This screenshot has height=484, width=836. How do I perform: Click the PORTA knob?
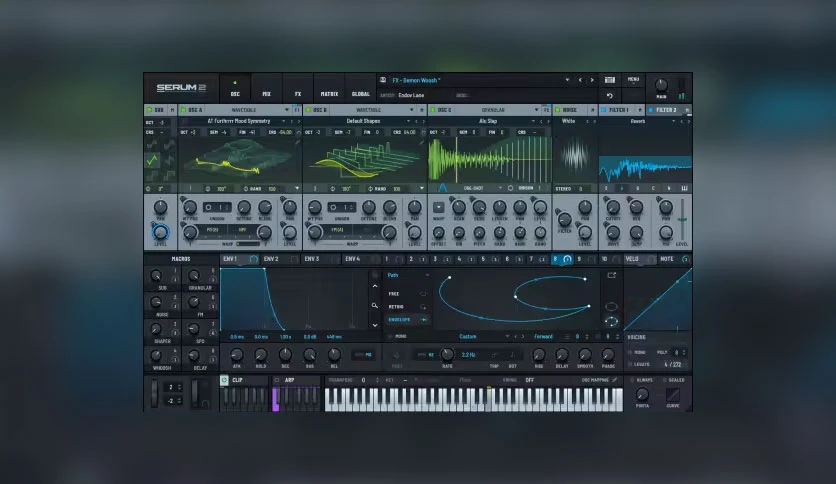point(642,394)
